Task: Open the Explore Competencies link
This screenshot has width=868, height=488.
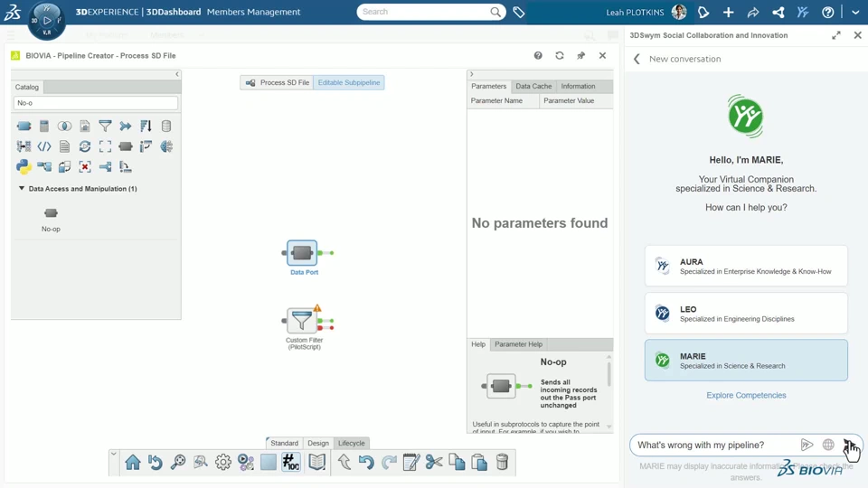Action: (746, 395)
